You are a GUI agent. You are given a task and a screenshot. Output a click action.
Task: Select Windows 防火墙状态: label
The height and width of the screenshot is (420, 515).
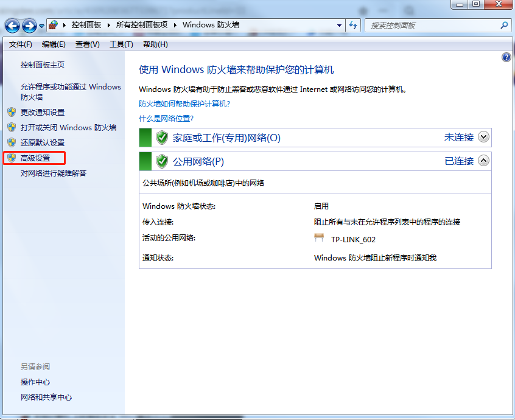click(x=179, y=206)
